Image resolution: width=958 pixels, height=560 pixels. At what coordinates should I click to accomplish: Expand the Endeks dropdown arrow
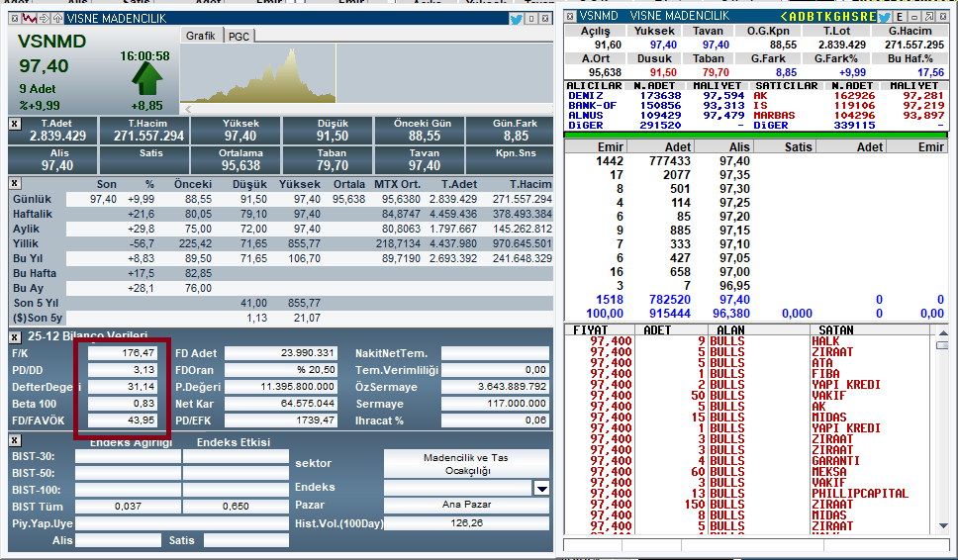point(541,488)
